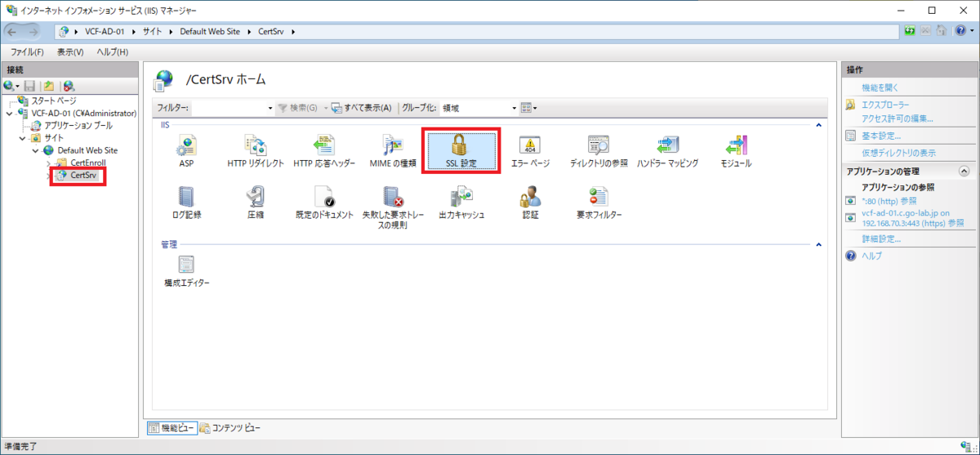Switch to コンテンツ ビュー tab
The image size is (980, 455).
point(229,428)
